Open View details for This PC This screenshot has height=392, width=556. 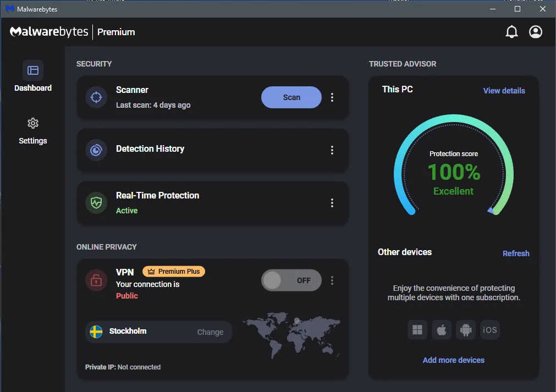pos(504,91)
